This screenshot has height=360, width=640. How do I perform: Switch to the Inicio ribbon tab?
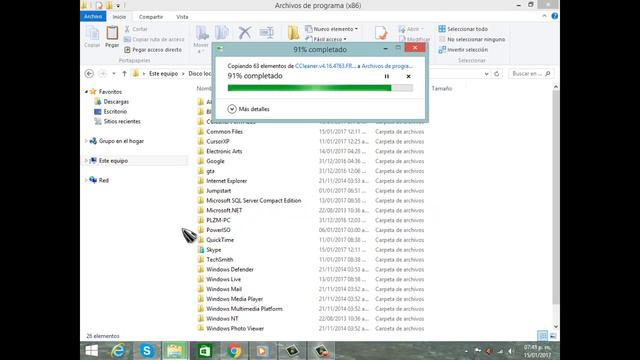pos(119,17)
